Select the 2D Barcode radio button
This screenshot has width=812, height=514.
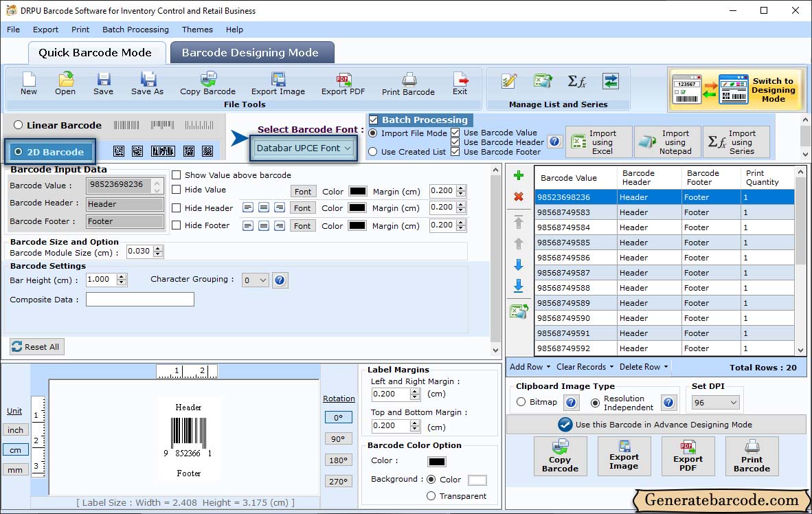[18, 152]
